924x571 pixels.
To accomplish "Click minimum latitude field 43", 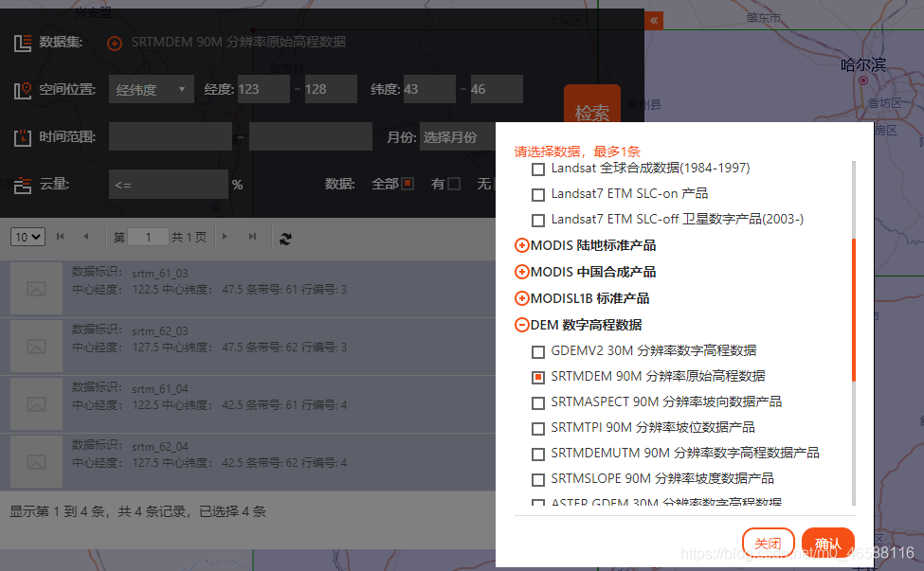I will [429, 89].
